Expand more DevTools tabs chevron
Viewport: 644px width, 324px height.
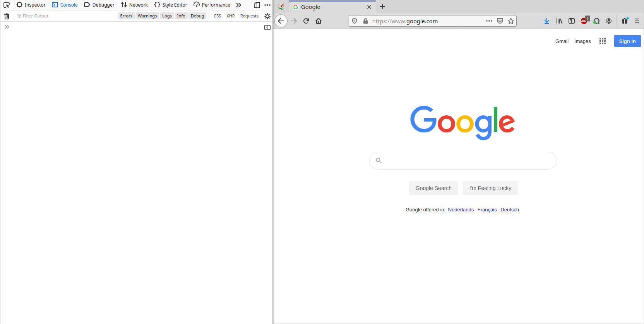pos(238,5)
